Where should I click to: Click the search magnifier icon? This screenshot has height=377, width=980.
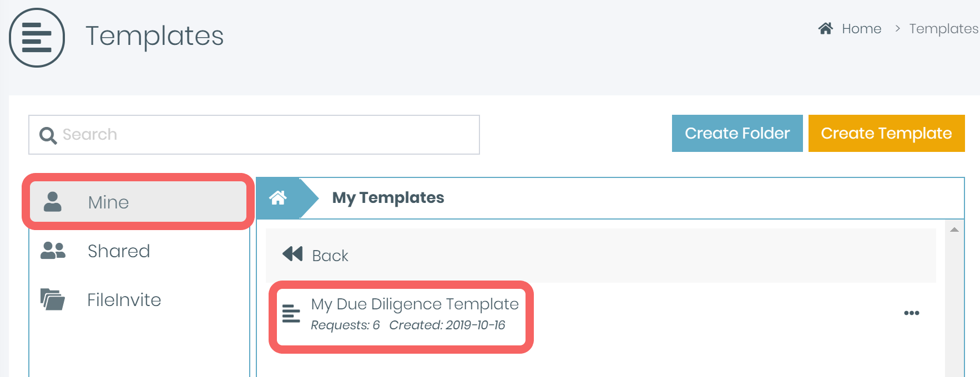(48, 135)
